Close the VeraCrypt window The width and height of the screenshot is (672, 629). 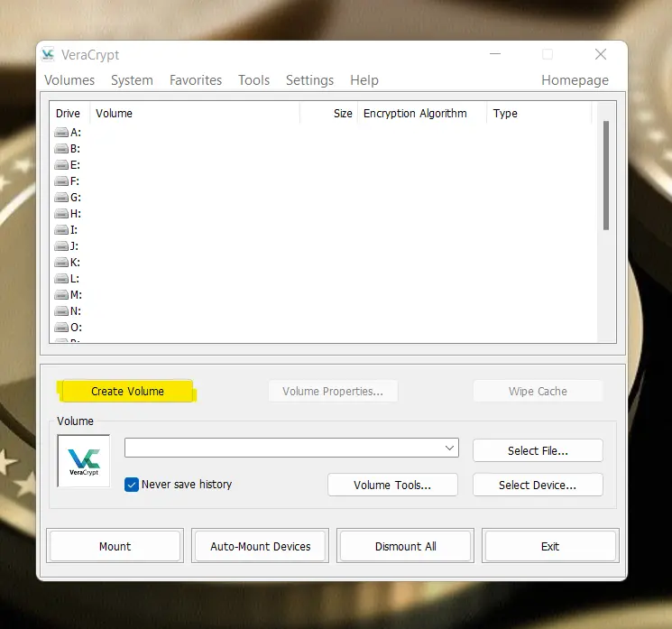click(x=601, y=54)
